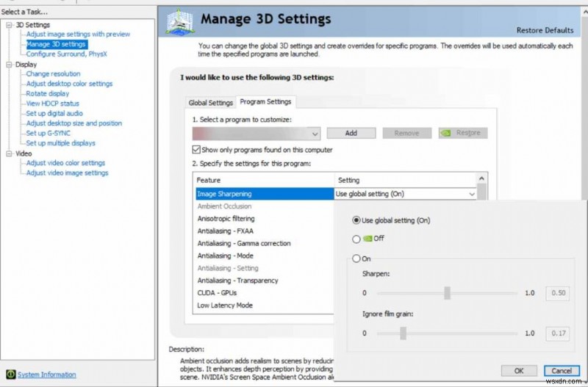Open Set up G-SYNC
Image resolution: width=588 pixels, height=387 pixels.
tap(48, 133)
